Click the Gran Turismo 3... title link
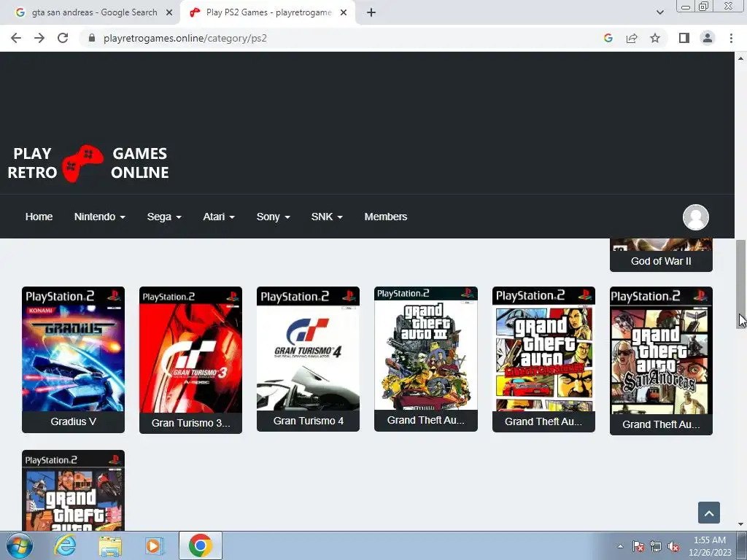 coord(190,423)
